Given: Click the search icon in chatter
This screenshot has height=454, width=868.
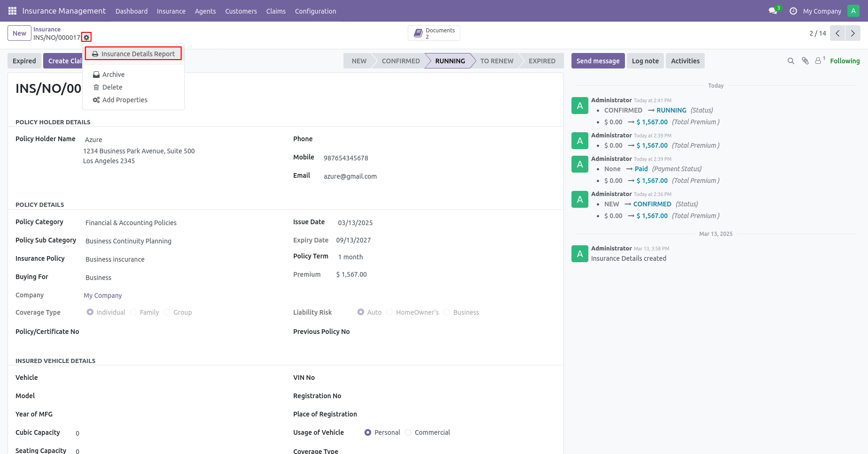Looking at the screenshot, I should tap(791, 61).
